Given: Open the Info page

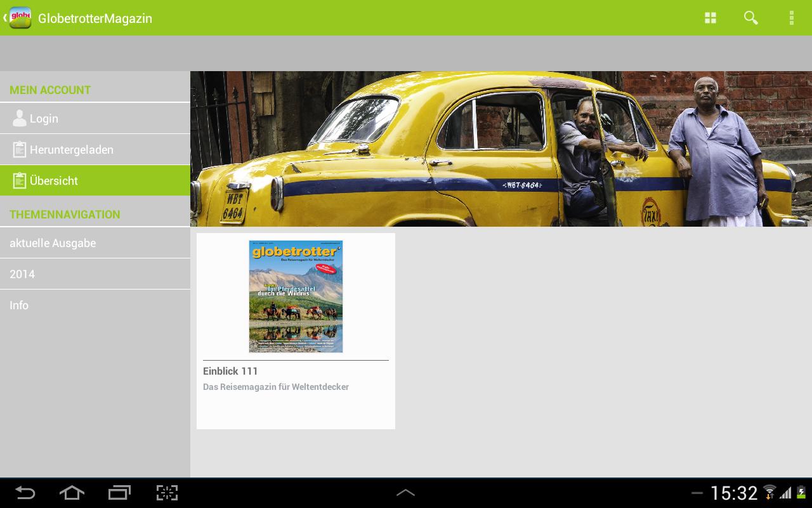Looking at the screenshot, I should coord(19,305).
